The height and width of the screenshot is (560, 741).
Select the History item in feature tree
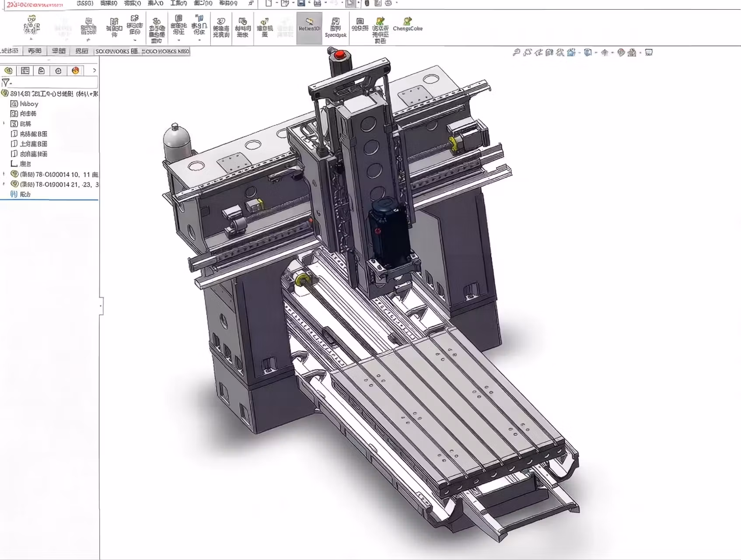click(x=29, y=104)
